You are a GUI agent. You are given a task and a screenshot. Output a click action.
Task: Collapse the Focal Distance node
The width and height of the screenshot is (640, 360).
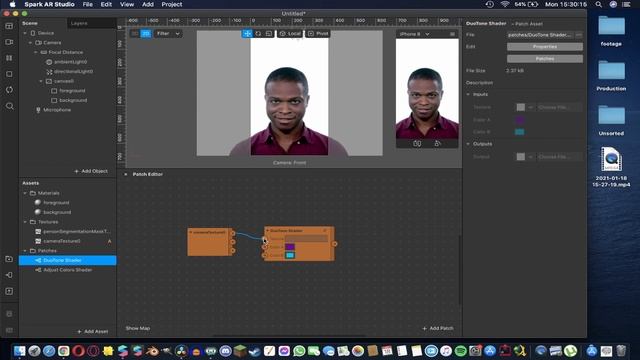point(36,52)
